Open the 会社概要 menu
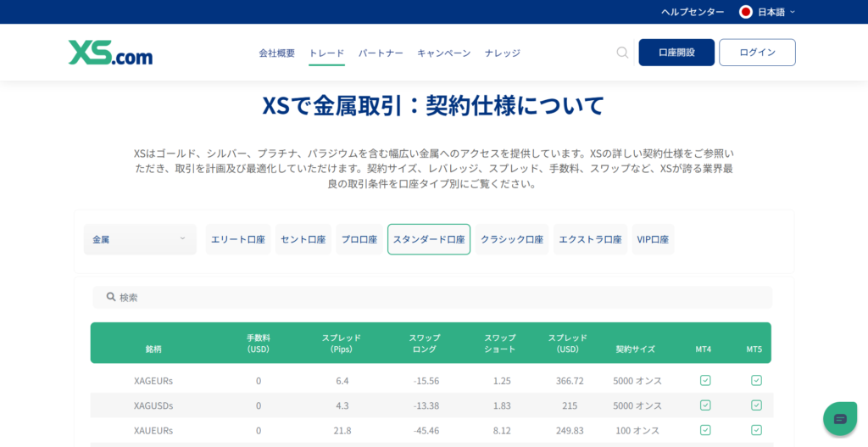 pyautogui.click(x=277, y=53)
